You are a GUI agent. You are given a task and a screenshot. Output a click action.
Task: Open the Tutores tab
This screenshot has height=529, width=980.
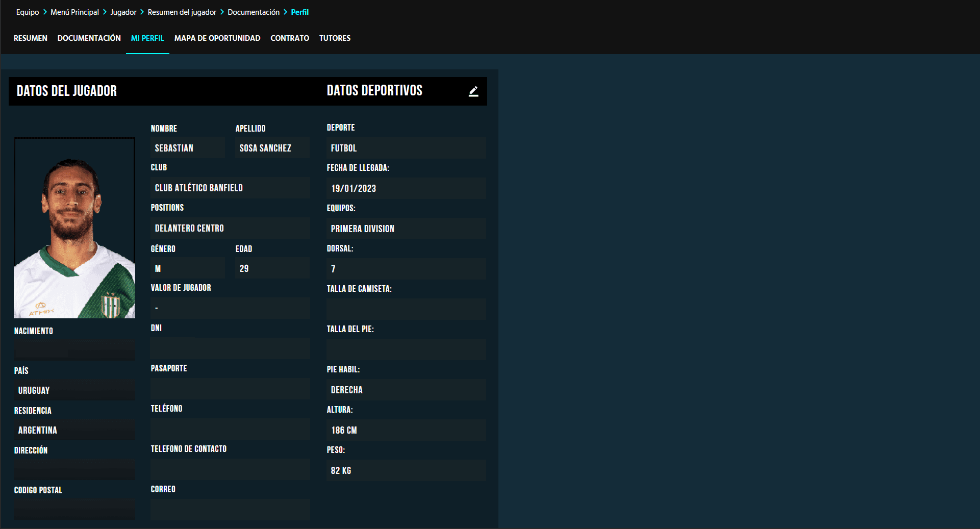[335, 38]
